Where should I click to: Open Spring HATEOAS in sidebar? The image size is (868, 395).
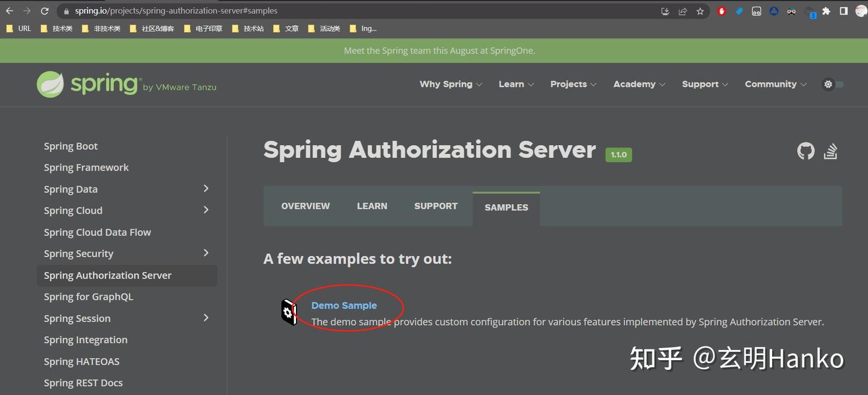(81, 361)
